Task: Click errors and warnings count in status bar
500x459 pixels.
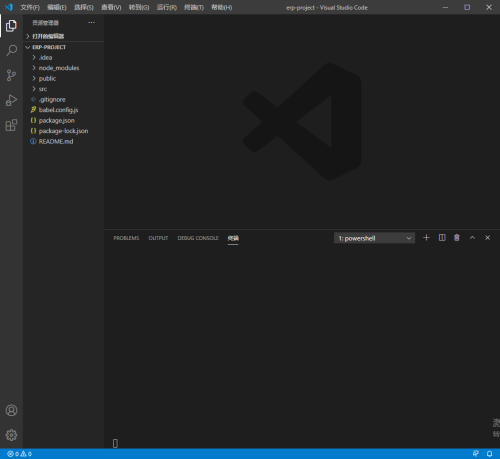Action: (19, 454)
